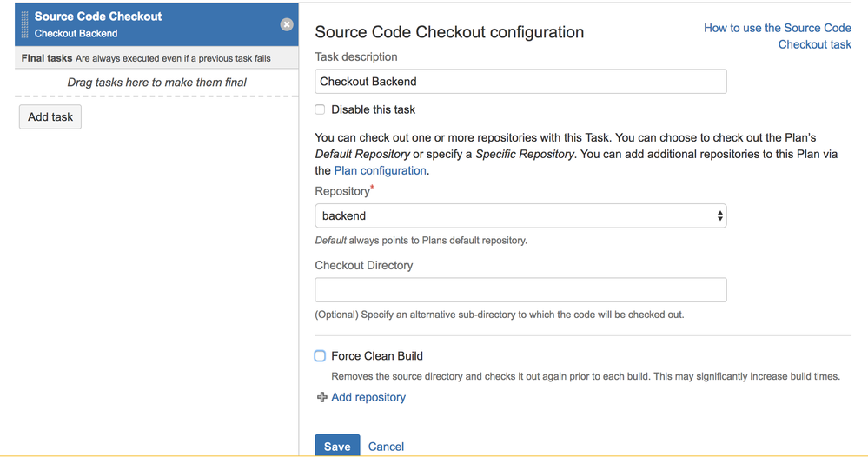Click the plus icon beside Add repository
This screenshot has width=868, height=457.
pyautogui.click(x=322, y=397)
